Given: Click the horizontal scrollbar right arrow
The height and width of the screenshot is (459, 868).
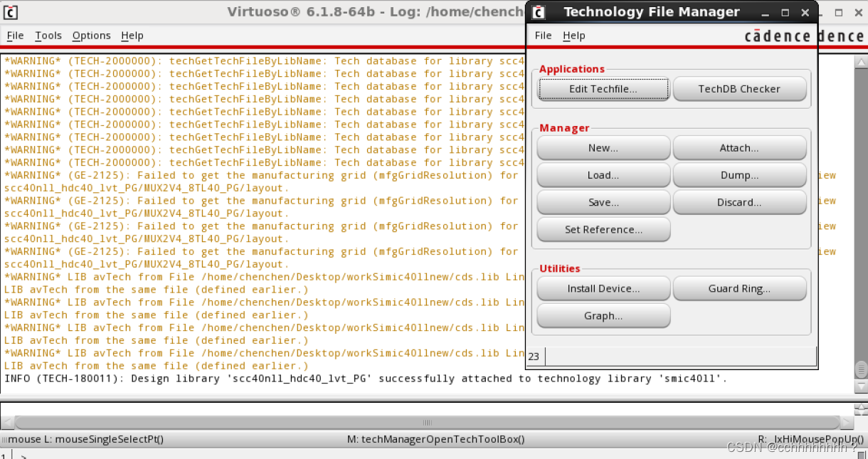Looking at the screenshot, I should pyautogui.click(x=847, y=422).
